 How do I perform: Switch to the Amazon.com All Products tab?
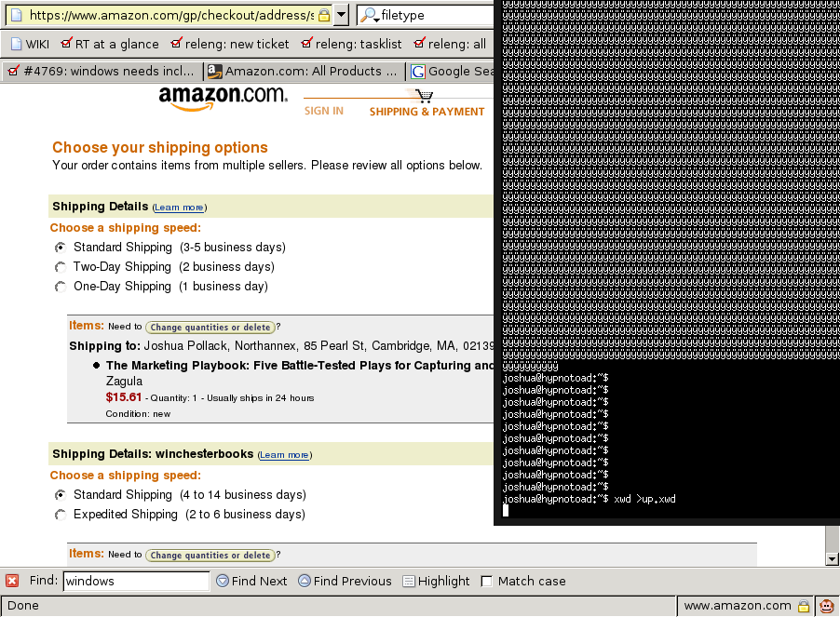(304, 72)
